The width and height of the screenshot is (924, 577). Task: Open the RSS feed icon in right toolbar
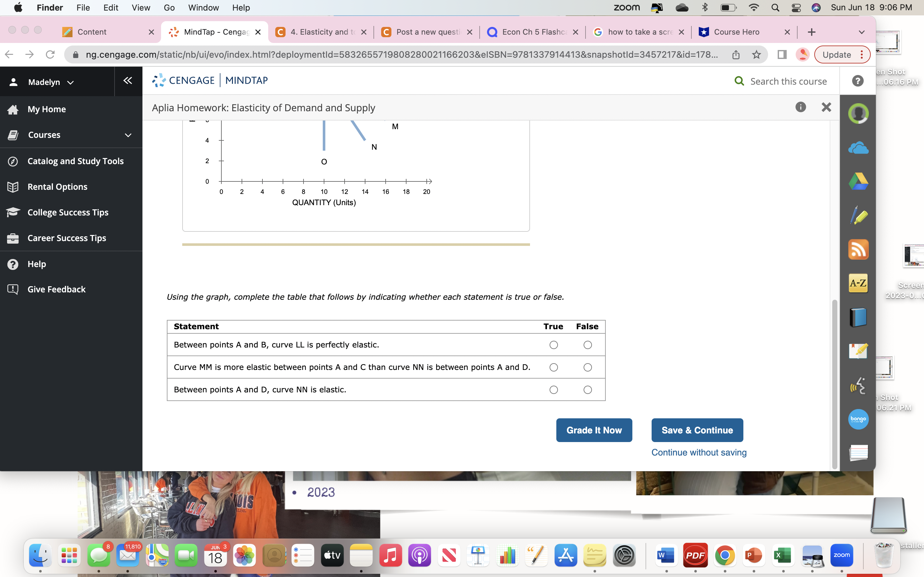tap(858, 250)
